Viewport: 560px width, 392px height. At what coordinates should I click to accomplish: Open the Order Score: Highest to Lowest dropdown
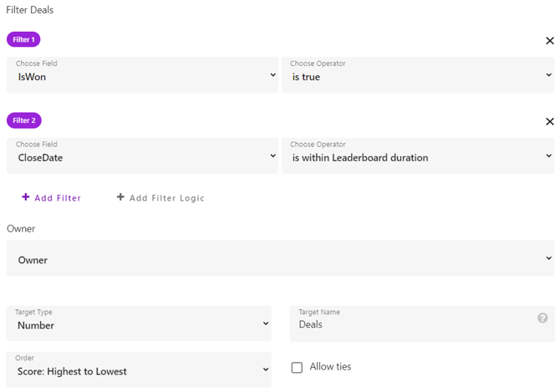click(139, 369)
